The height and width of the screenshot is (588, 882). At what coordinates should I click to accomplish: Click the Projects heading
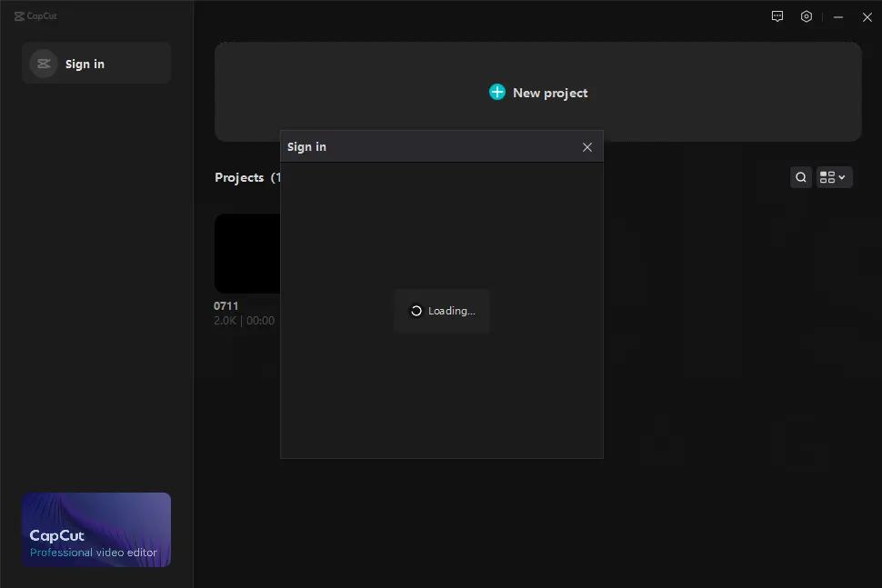(x=240, y=177)
